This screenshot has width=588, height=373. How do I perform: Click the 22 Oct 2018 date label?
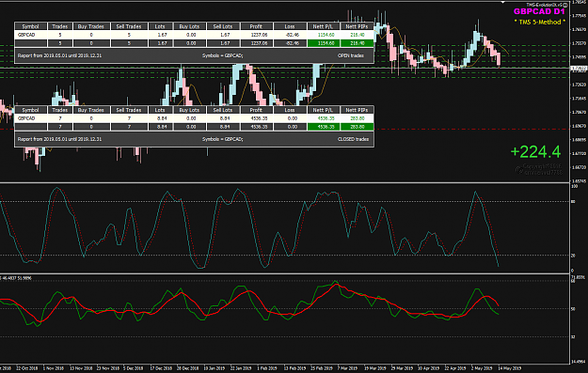click(26, 368)
